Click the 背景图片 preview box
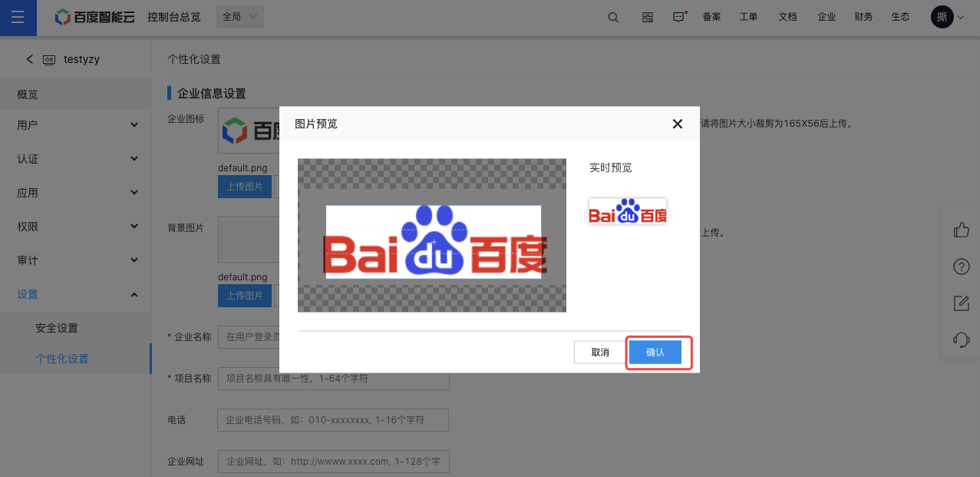This screenshot has width=980, height=477. [x=249, y=240]
